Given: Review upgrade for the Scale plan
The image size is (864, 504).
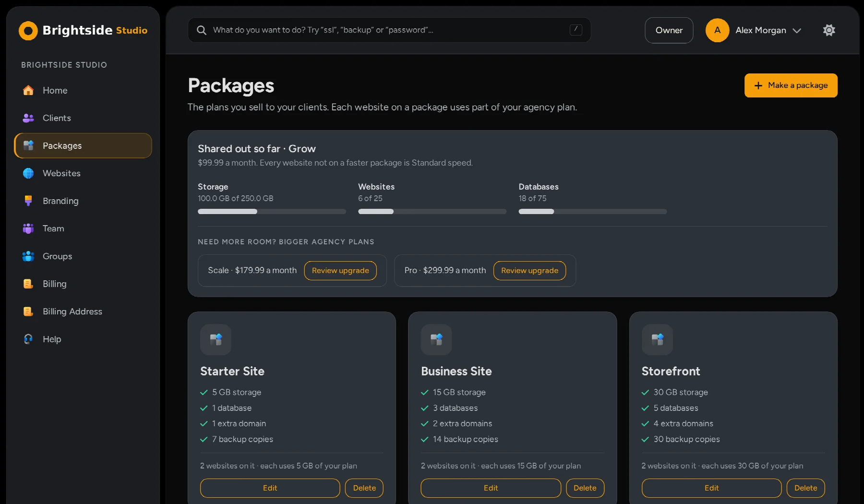Looking at the screenshot, I should coord(340,271).
